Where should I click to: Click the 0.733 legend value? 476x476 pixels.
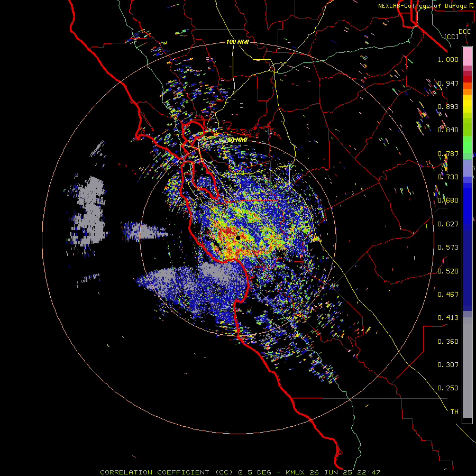pos(448,177)
